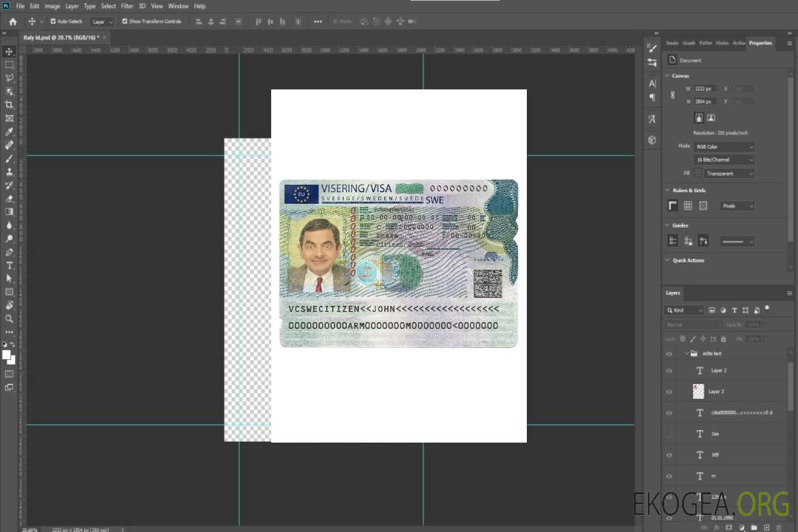Hide the adte text group
The height and width of the screenshot is (532, 798).
click(x=669, y=353)
